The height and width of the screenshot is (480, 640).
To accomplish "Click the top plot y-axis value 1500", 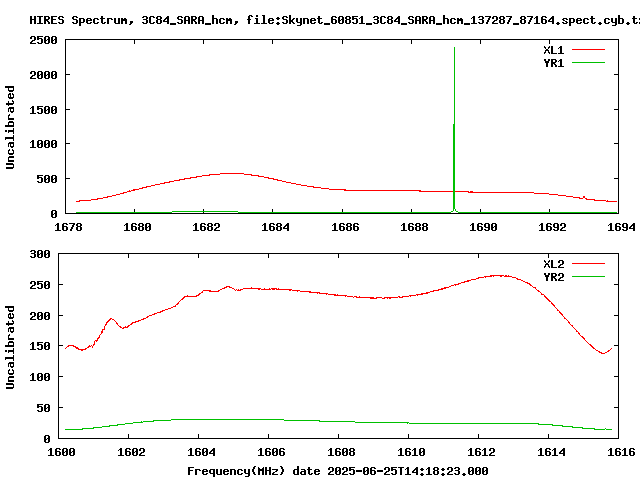I will [x=43, y=110].
